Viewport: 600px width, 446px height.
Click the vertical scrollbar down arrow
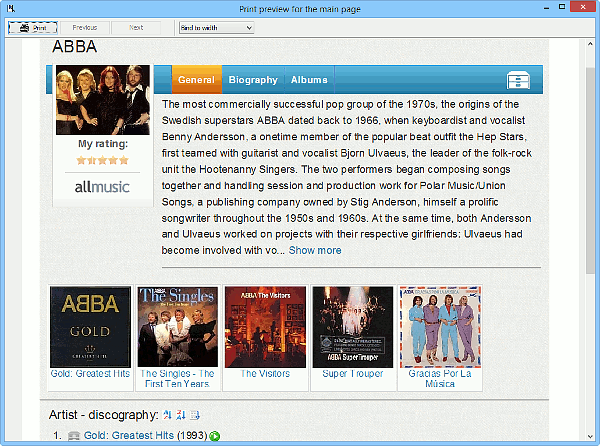(x=590, y=436)
